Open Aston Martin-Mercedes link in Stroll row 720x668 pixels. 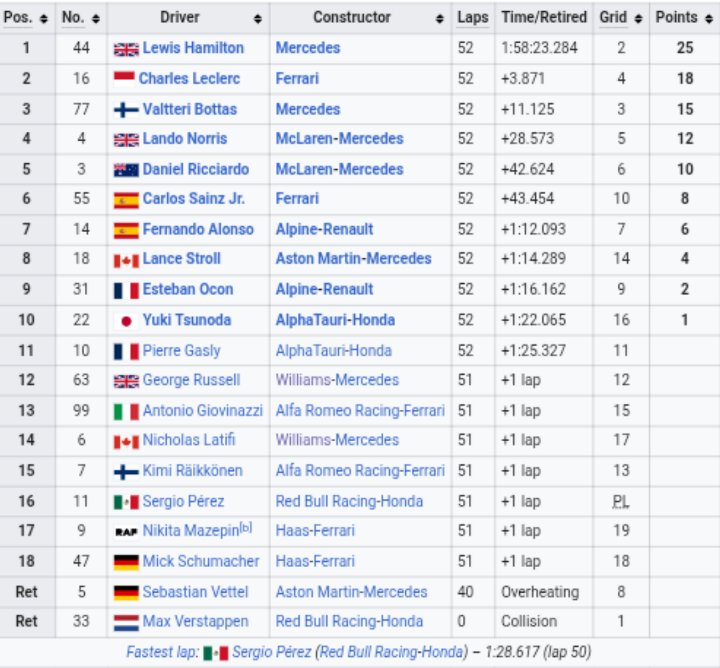tap(353, 258)
